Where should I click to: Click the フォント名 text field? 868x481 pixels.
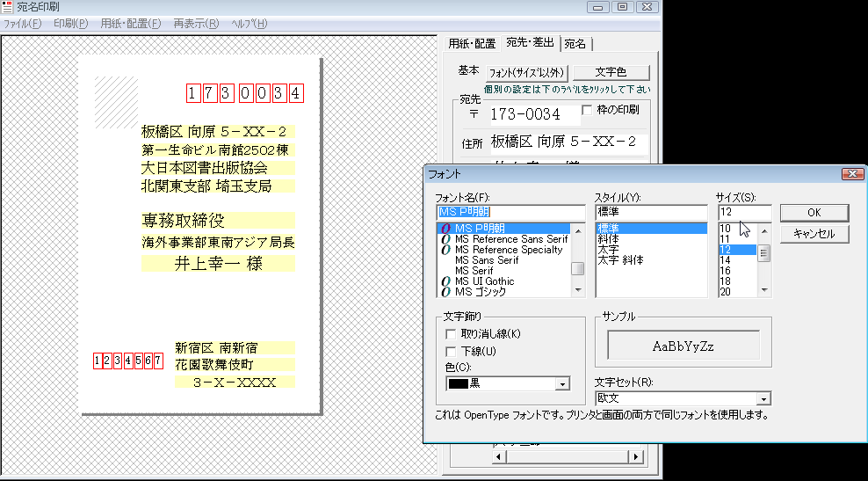pos(510,212)
